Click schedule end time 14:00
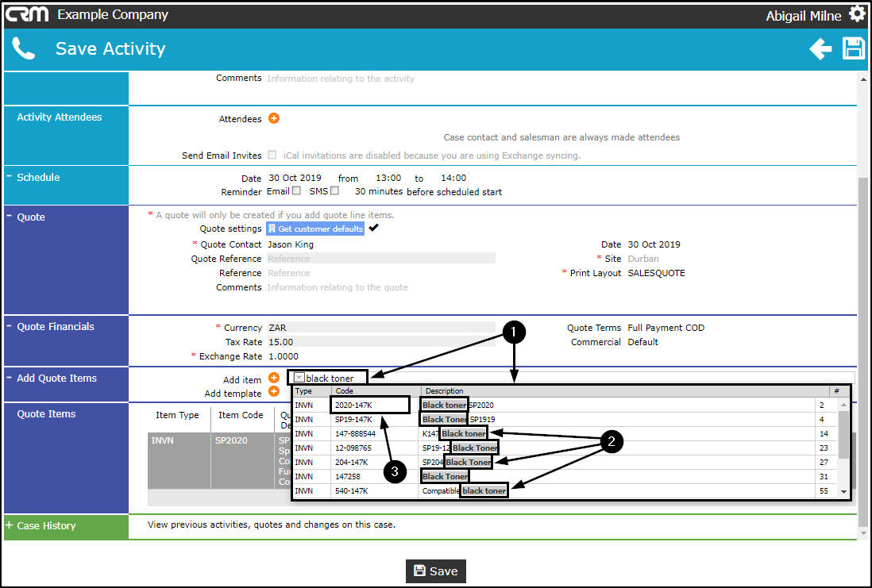The image size is (872, 588). tap(453, 178)
